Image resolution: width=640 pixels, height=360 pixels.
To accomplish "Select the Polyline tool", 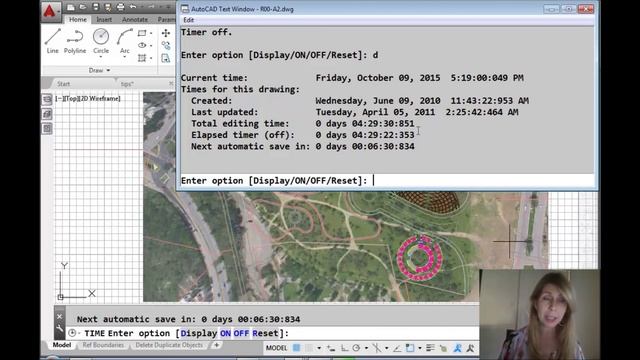I will coord(75,41).
